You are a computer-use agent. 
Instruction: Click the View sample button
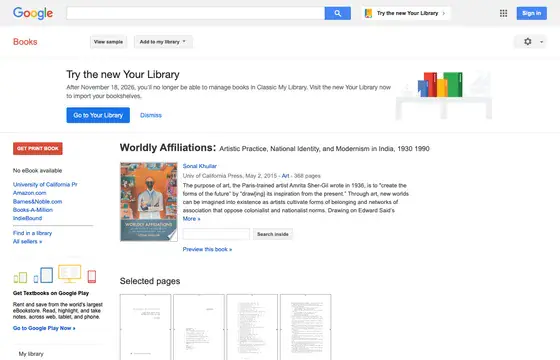click(x=108, y=42)
